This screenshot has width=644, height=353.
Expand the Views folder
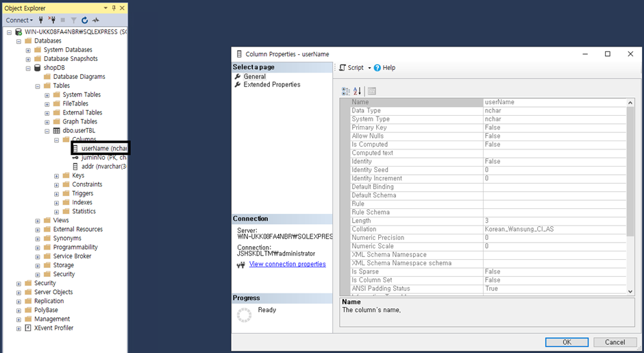pos(38,221)
